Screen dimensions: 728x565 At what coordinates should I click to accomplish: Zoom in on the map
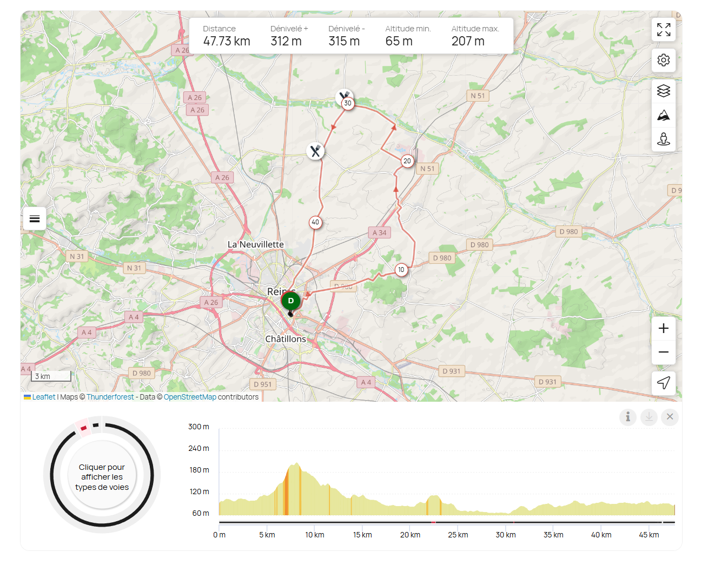(x=664, y=328)
